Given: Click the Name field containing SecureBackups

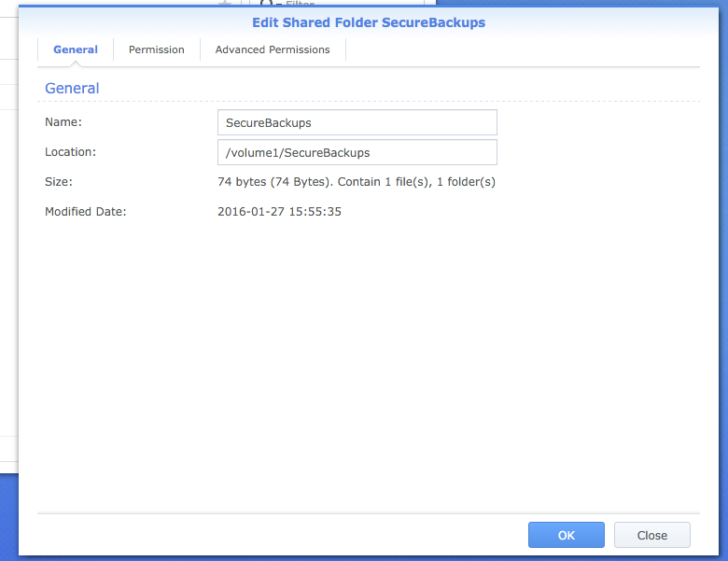Looking at the screenshot, I should tap(357, 122).
